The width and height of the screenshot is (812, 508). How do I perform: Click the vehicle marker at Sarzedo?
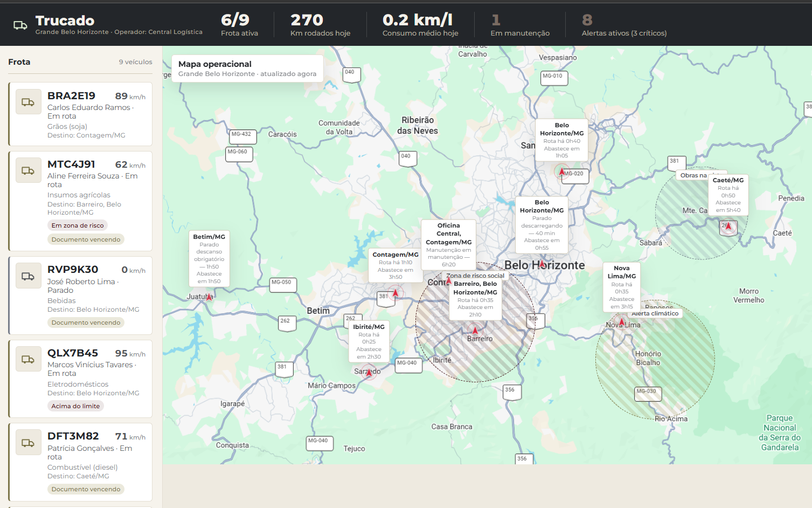(x=369, y=372)
